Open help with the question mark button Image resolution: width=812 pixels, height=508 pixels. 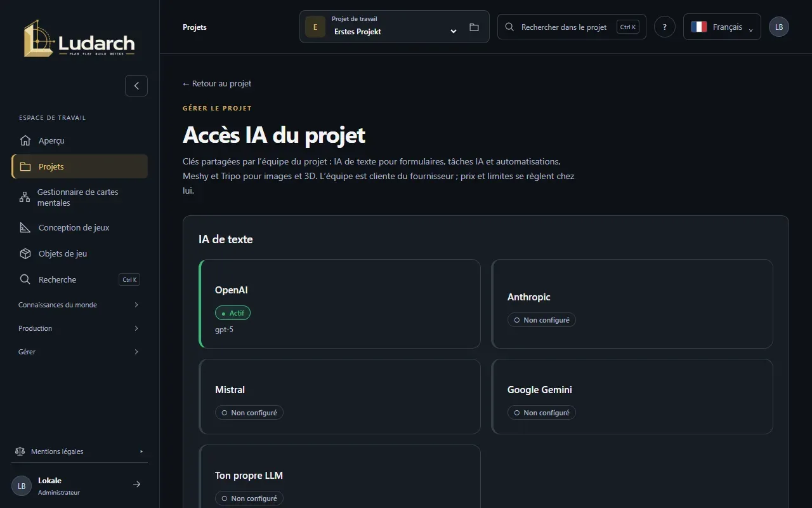tap(665, 27)
